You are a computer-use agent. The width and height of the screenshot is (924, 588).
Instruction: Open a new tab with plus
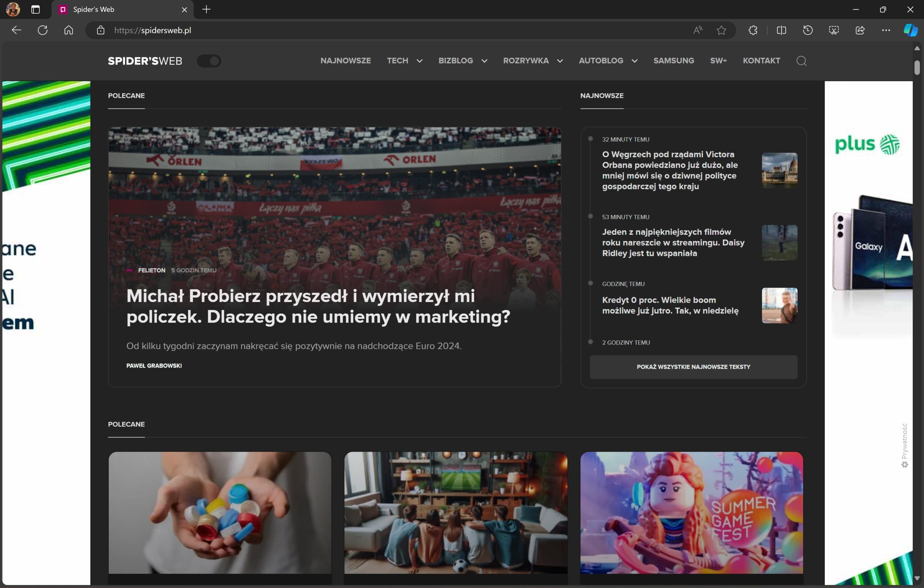click(206, 9)
